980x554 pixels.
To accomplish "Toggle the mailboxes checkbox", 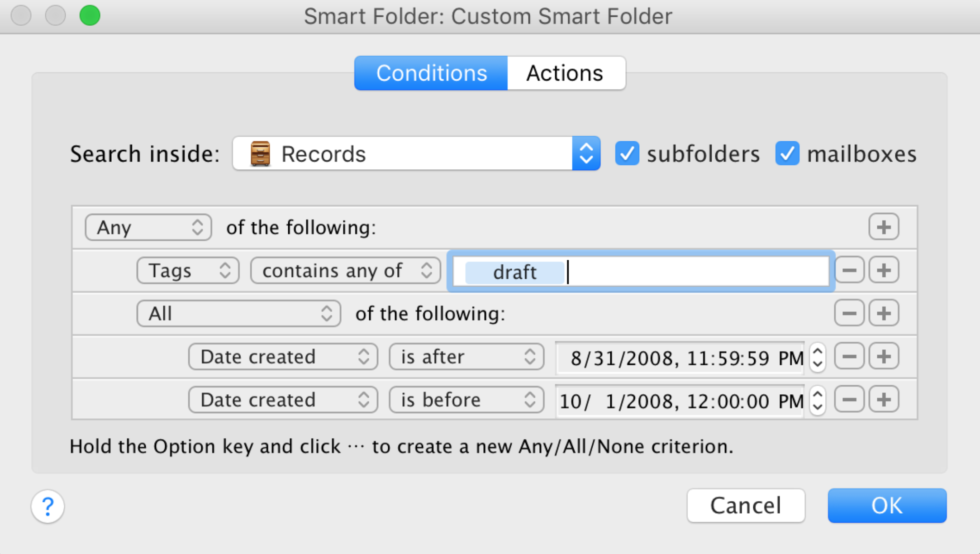I will [x=787, y=153].
